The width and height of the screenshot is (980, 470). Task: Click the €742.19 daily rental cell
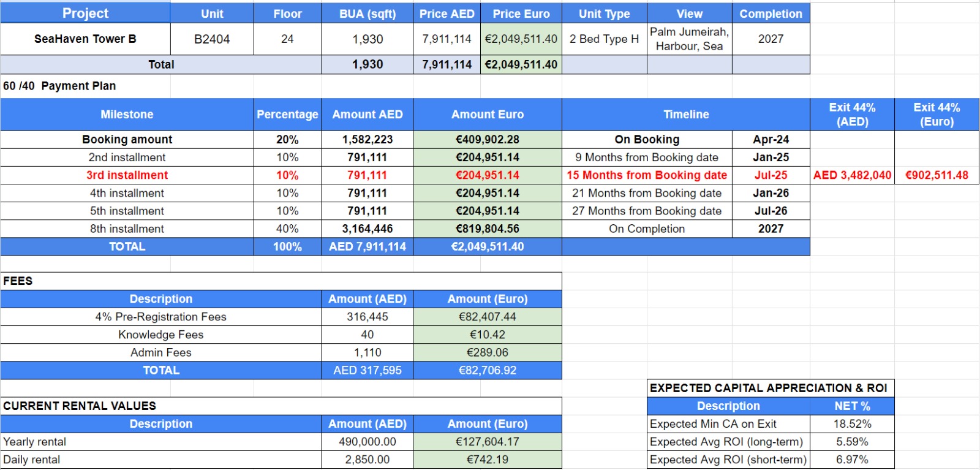pos(488,460)
